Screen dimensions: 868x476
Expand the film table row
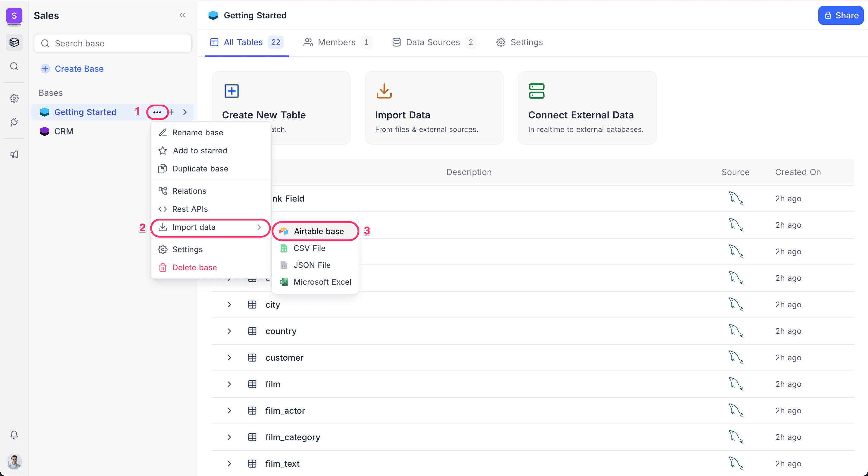tap(229, 384)
